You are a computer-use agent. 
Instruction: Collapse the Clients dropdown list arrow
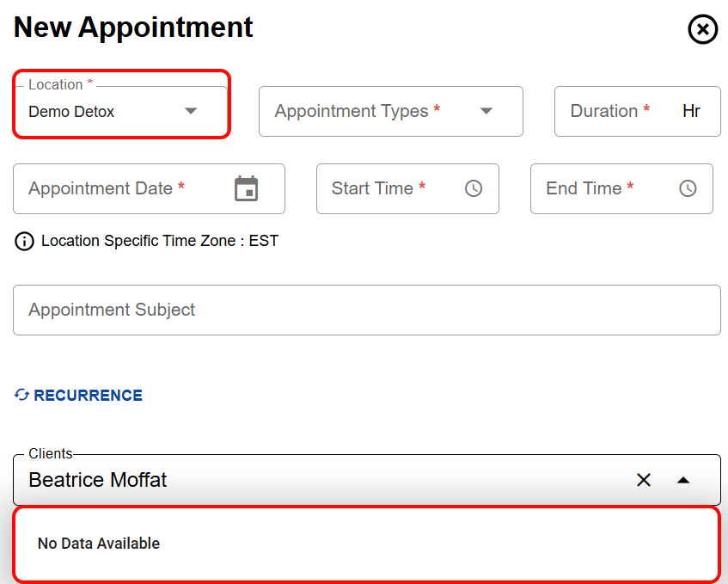[x=683, y=480]
